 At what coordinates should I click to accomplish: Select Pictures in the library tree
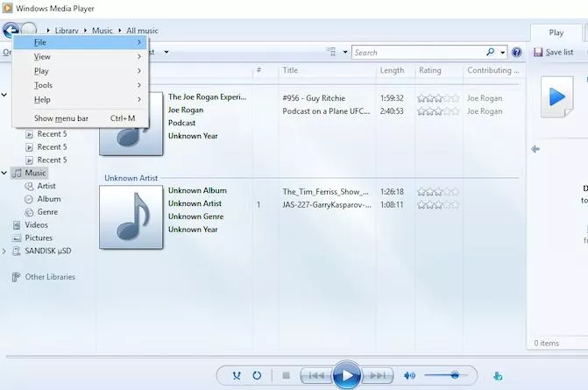(x=39, y=238)
